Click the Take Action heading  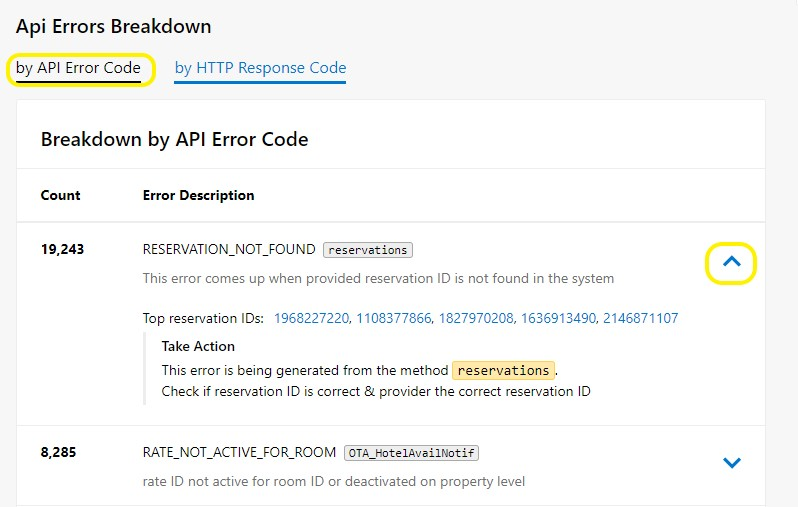pos(198,346)
